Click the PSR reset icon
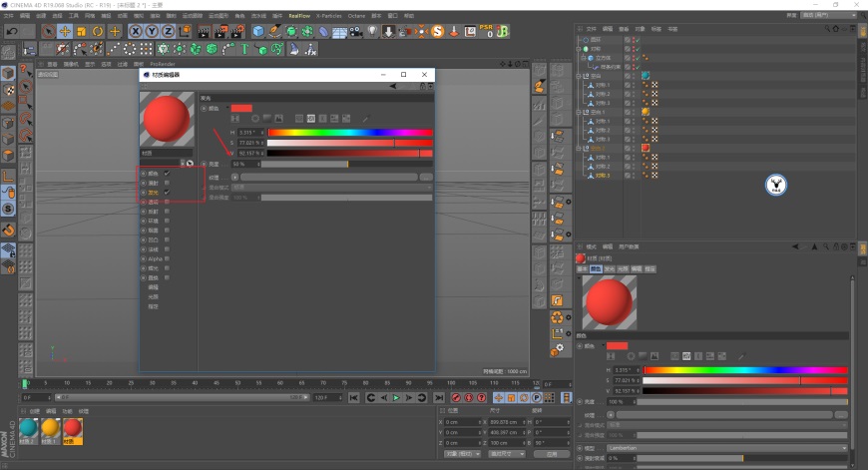868x470 pixels. pyautogui.click(x=486, y=31)
